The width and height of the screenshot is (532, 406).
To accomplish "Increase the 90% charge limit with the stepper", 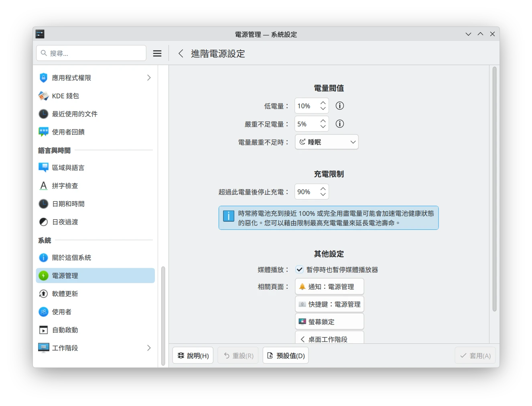I will point(322,189).
